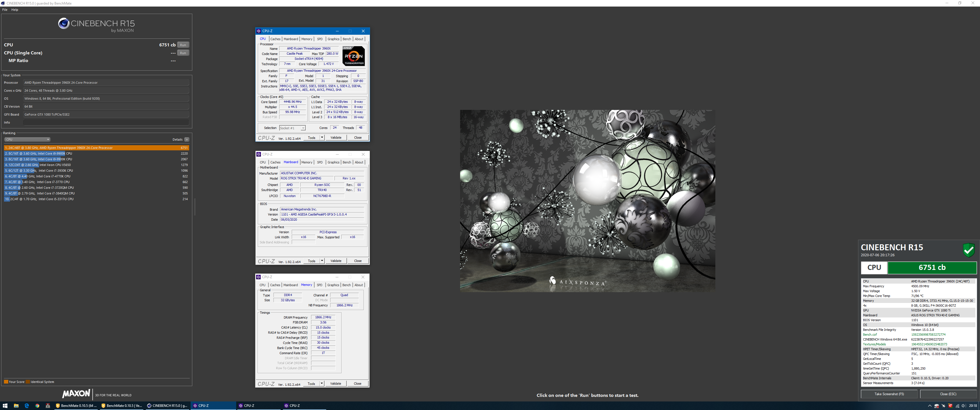The width and height of the screenshot is (980, 410).
Task: Open About tab in bottom CPU-Z window
Action: point(359,285)
